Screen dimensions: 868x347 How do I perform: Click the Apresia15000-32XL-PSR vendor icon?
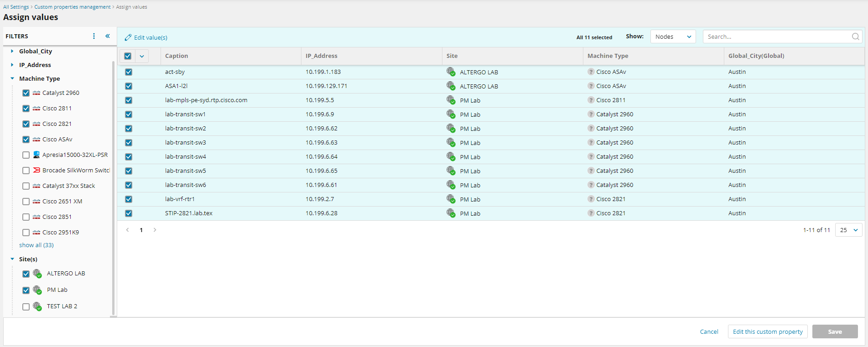pos(36,155)
